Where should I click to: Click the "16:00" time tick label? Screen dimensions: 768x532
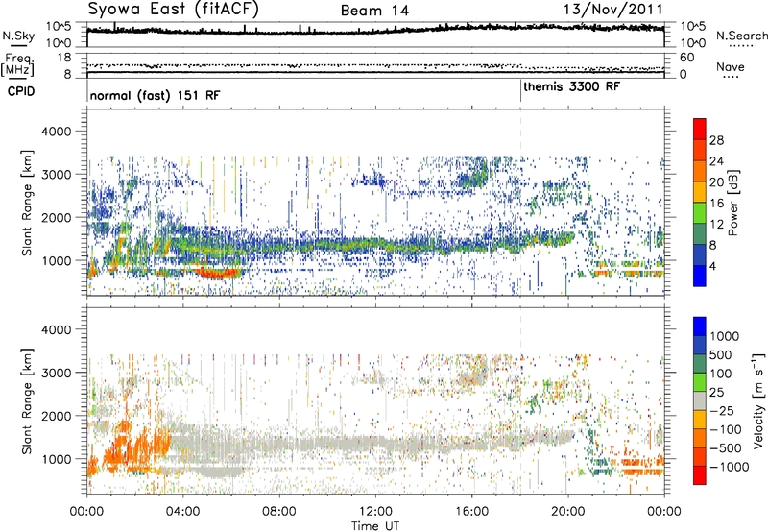[x=471, y=512]
